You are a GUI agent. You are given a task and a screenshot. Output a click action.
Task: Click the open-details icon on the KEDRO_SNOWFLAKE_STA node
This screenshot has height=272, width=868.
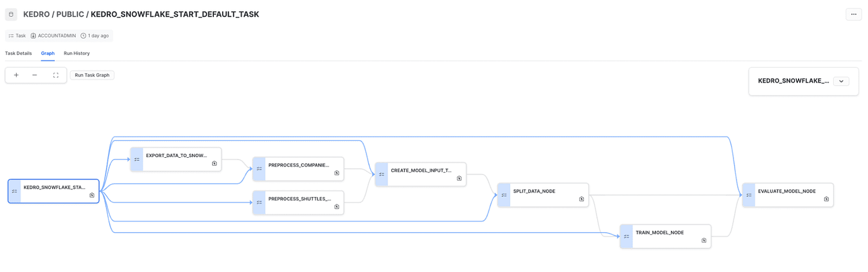[92, 195]
